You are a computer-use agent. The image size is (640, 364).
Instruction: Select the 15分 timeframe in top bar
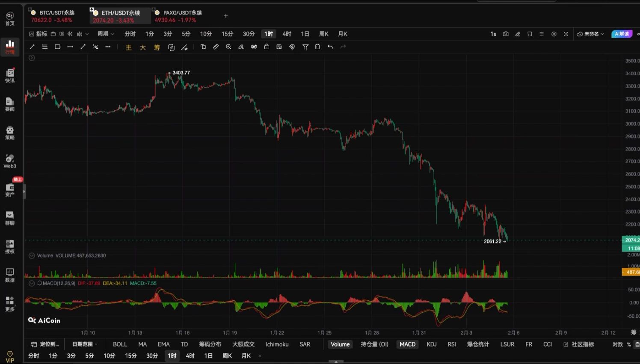pos(227,34)
